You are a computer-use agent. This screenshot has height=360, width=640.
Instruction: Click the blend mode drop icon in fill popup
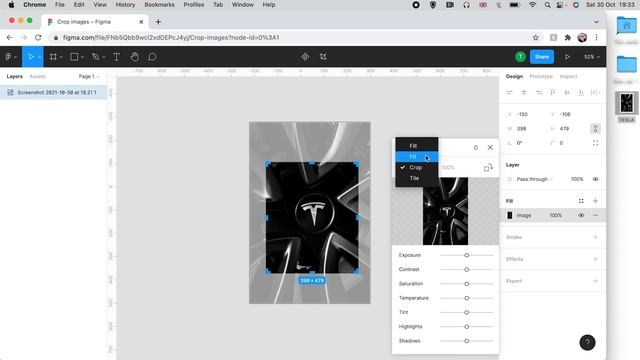476,148
